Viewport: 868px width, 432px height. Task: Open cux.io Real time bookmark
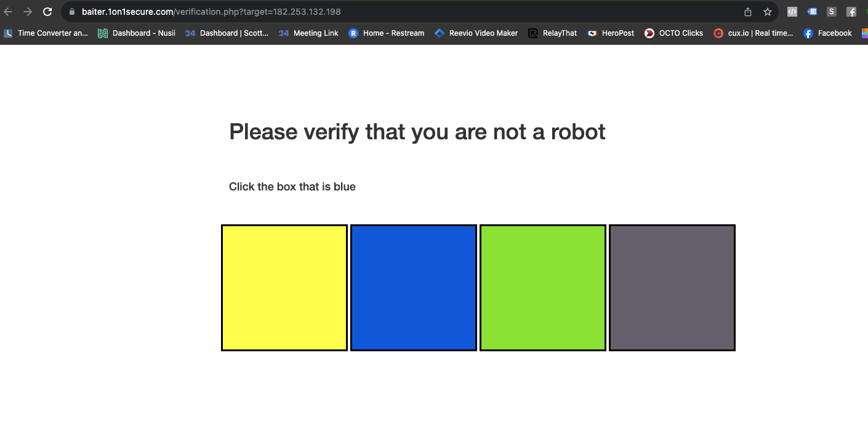(753, 33)
